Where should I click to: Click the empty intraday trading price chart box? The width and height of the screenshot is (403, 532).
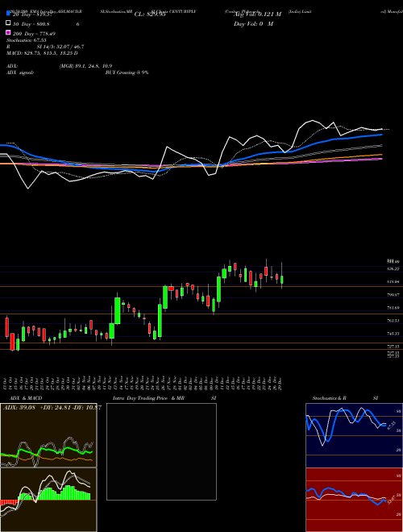pyautogui.click(x=161, y=451)
